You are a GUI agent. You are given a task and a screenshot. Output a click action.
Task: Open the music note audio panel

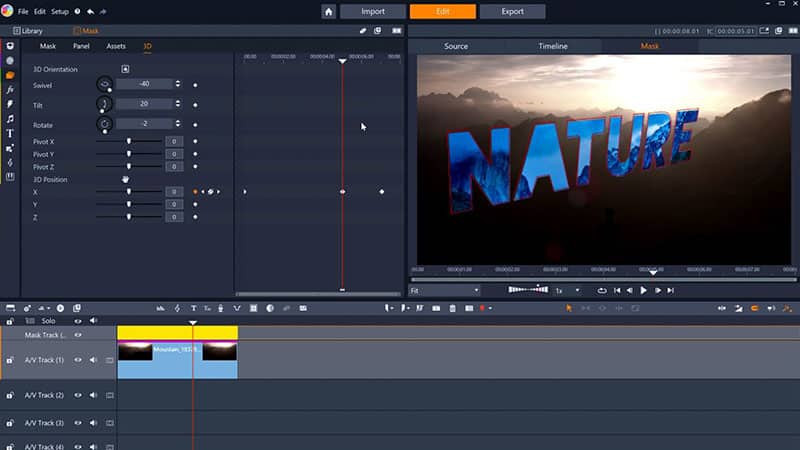point(10,118)
